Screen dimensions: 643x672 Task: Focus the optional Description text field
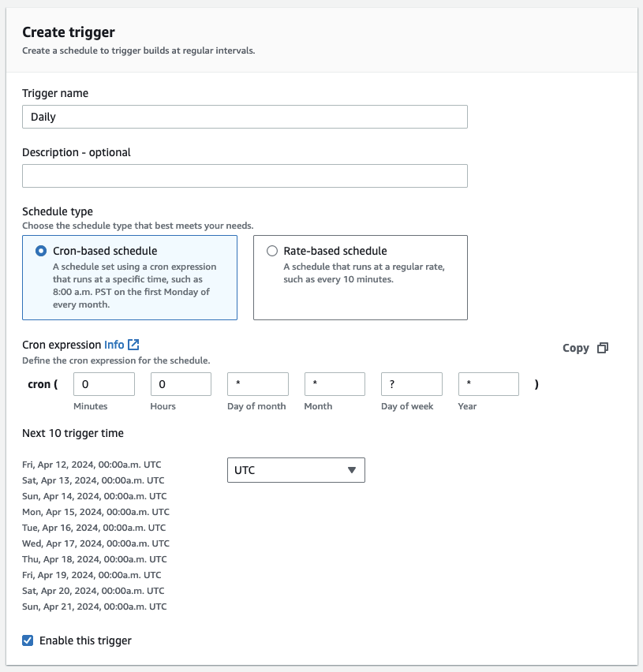coord(245,176)
